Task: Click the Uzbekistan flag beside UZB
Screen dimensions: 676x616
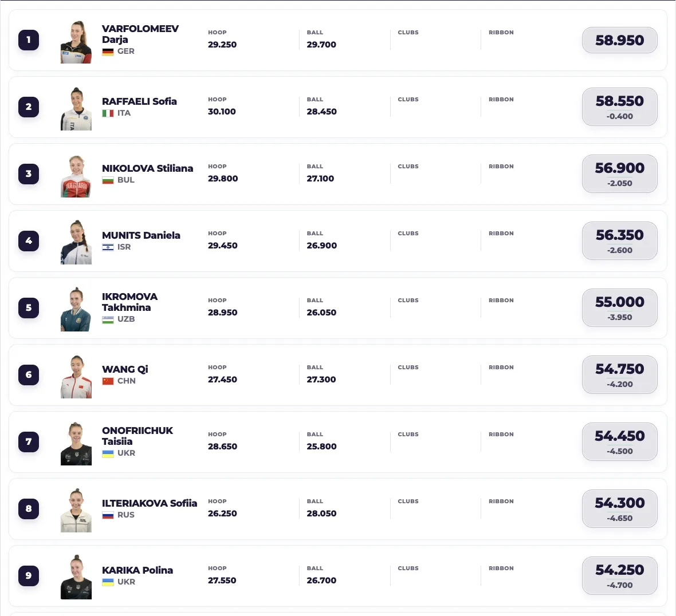Action: click(108, 319)
